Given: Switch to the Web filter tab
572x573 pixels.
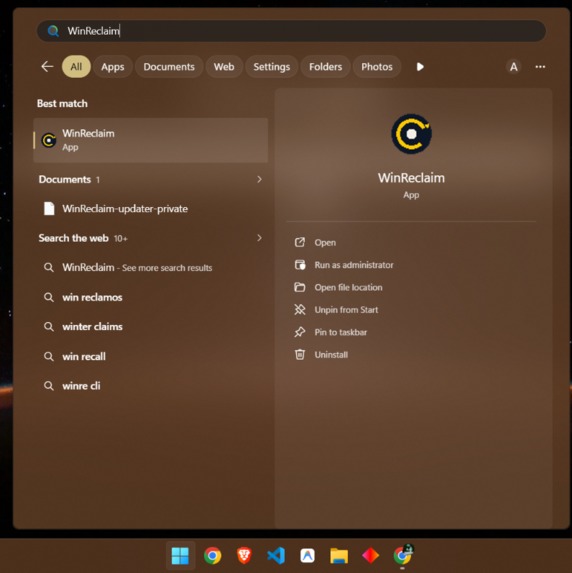Looking at the screenshot, I should [x=224, y=67].
